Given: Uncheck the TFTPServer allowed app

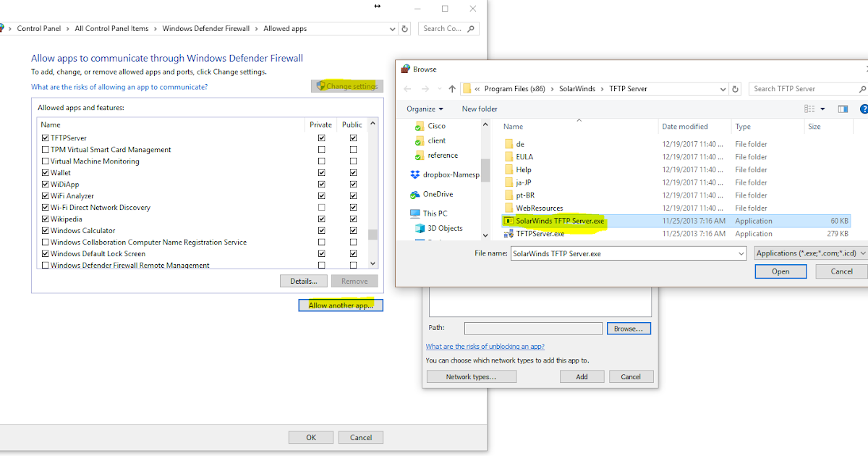Looking at the screenshot, I should (x=46, y=138).
